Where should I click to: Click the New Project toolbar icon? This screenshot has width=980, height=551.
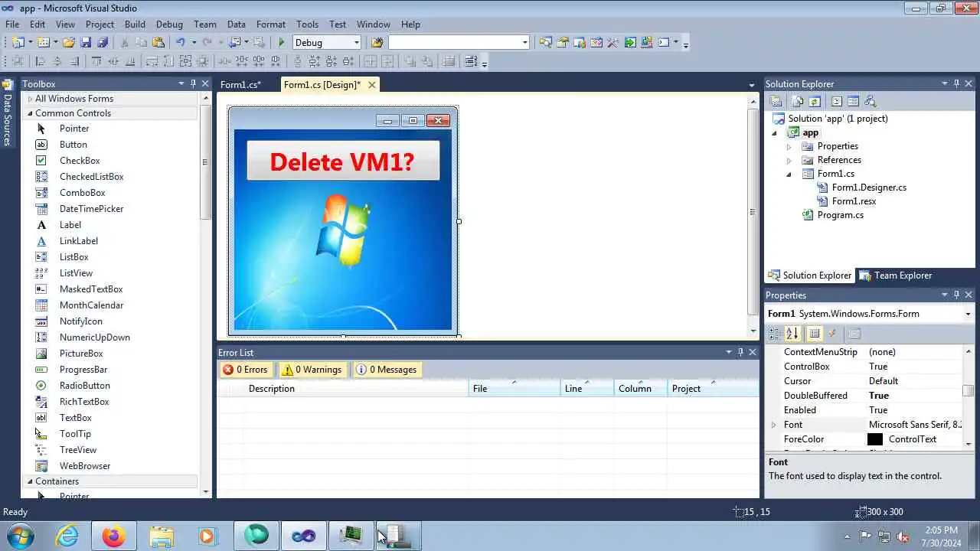tap(18, 43)
